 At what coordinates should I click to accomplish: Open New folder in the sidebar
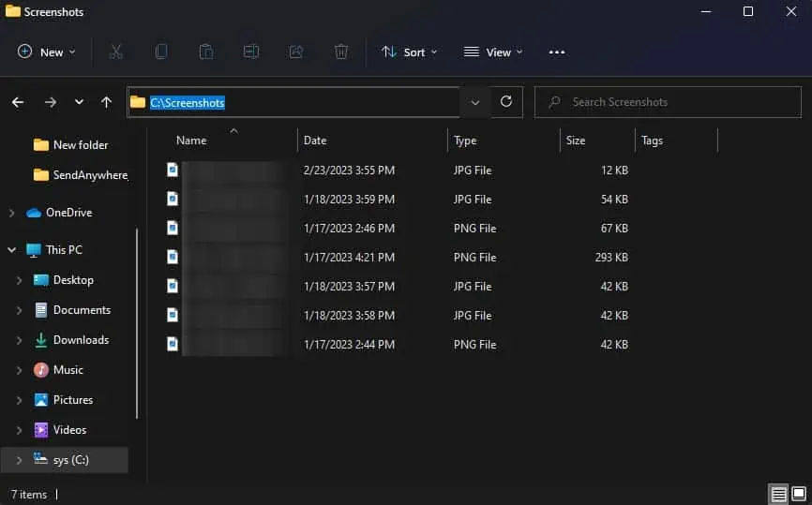point(71,145)
